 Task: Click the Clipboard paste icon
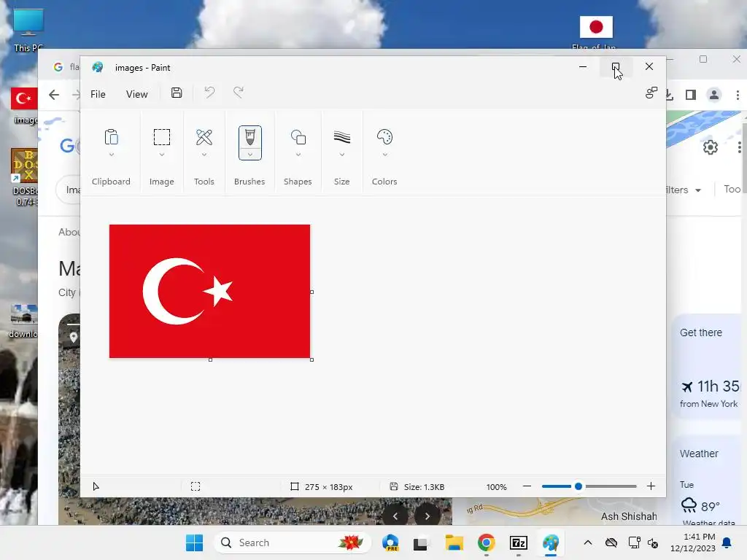pos(112,138)
